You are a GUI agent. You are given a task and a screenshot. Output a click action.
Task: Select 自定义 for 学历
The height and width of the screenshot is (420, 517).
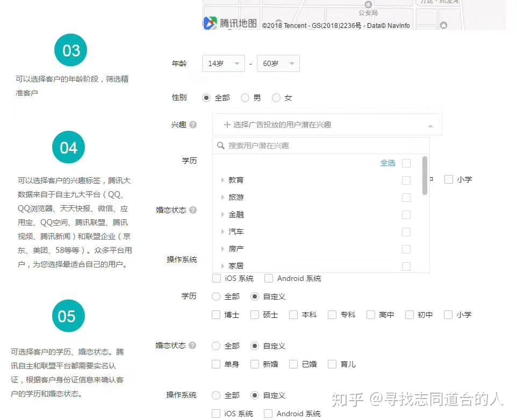254,296
